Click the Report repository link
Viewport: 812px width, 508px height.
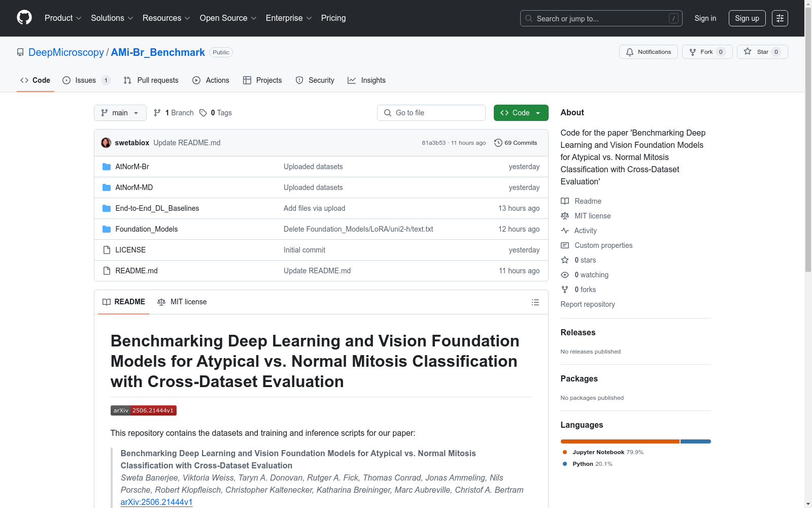[x=588, y=304]
